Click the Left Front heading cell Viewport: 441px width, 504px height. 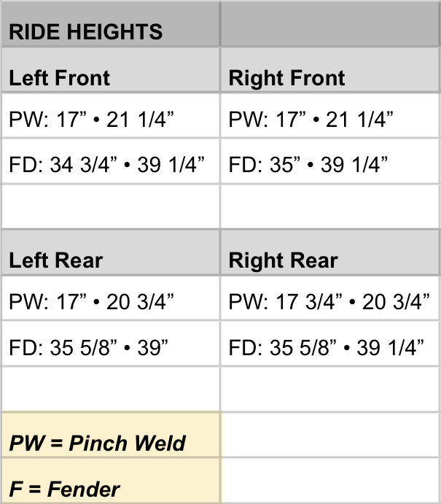click(111, 70)
